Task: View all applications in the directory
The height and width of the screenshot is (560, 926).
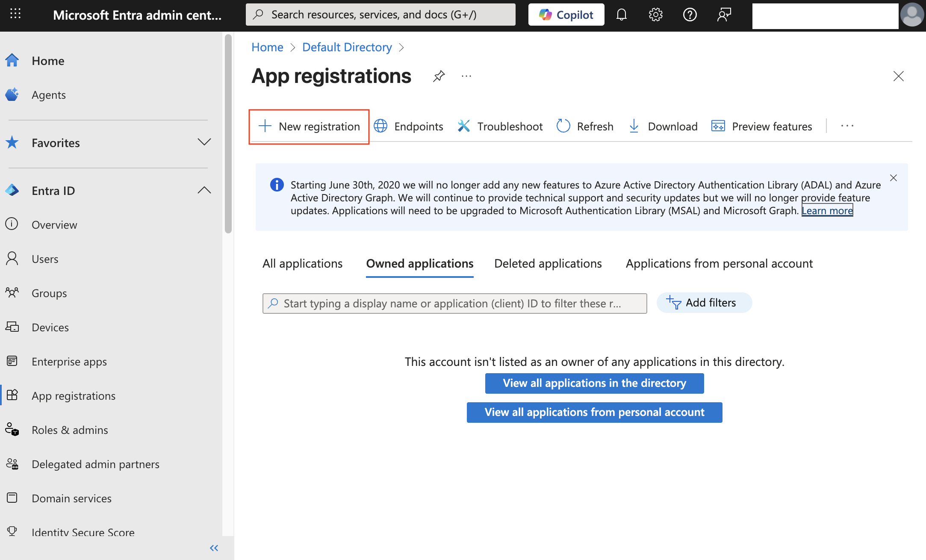Action: (594, 383)
